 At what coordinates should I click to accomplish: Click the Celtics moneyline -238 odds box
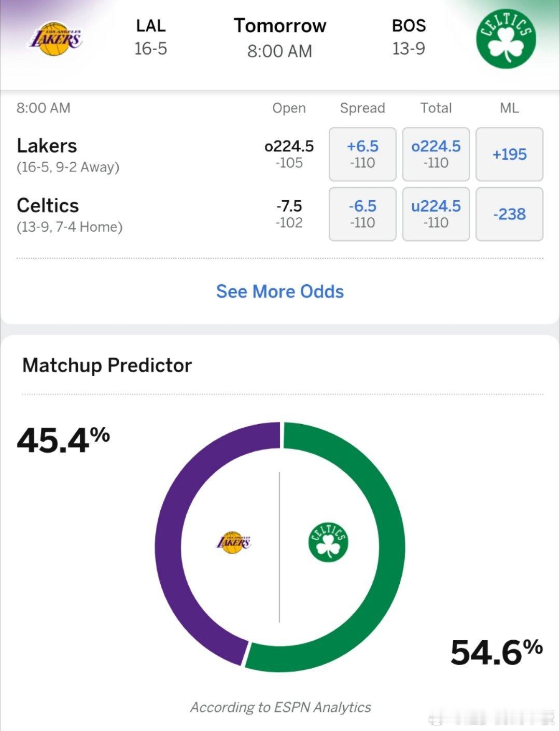point(509,214)
